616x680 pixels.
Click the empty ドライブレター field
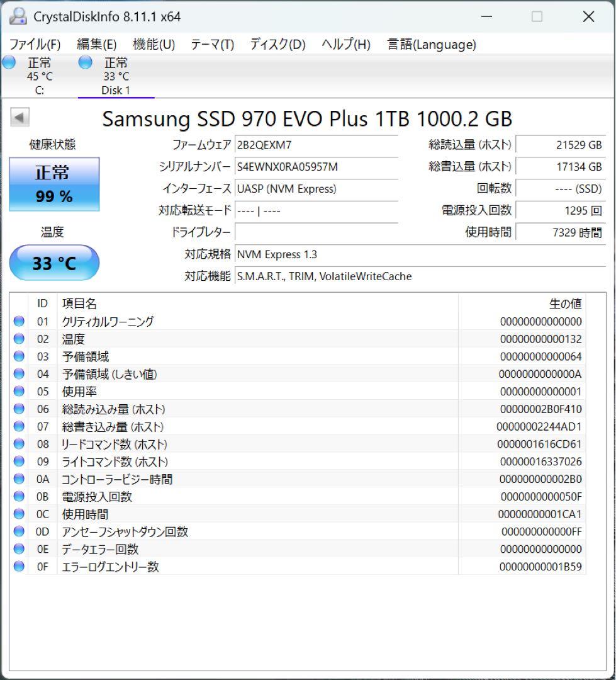[x=316, y=232]
